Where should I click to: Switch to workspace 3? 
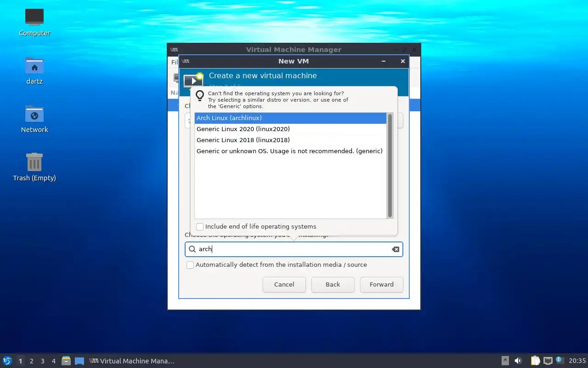click(x=42, y=361)
